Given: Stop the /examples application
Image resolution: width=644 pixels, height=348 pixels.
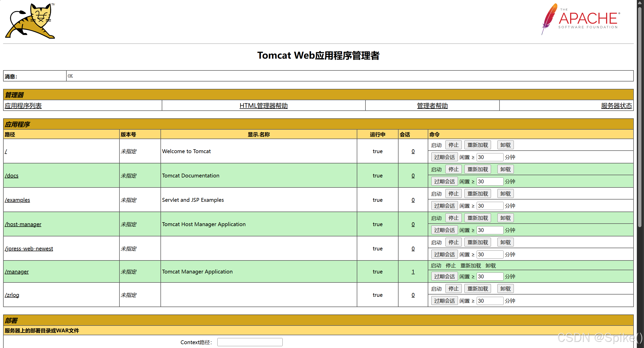Looking at the screenshot, I should click(453, 194).
